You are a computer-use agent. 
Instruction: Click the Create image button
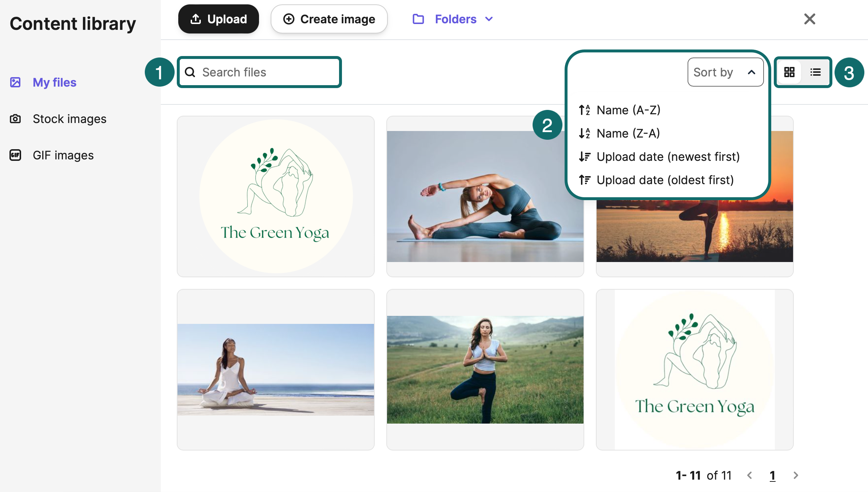coord(329,19)
